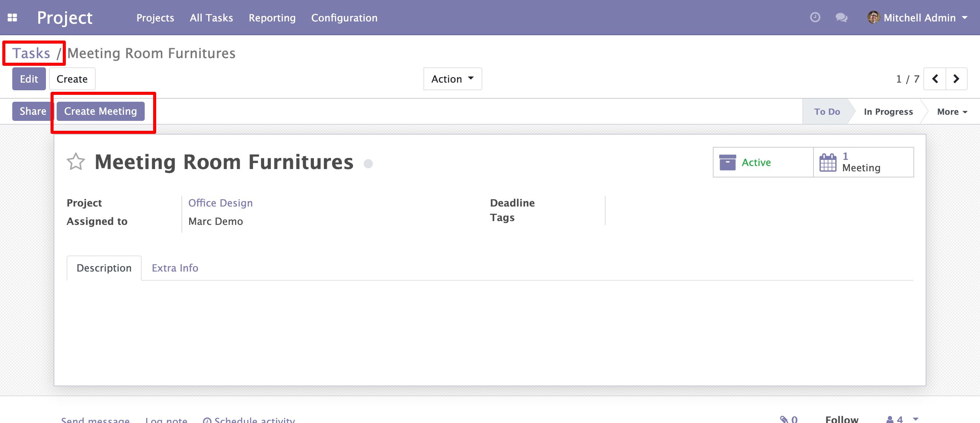The image size is (980, 423).
Task: Expand the More stages dropdown
Action: click(952, 112)
